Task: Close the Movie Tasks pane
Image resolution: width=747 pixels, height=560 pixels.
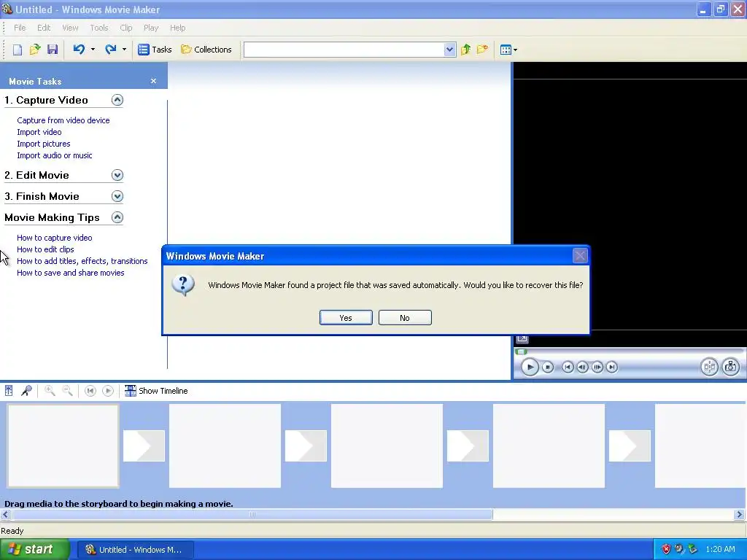Action: pos(153,81)
